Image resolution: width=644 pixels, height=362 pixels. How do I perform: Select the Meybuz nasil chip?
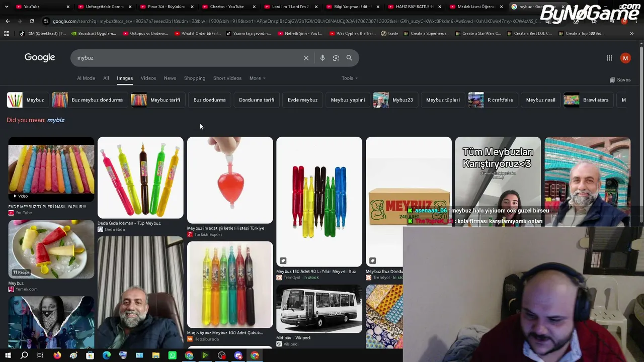[540, 100]
